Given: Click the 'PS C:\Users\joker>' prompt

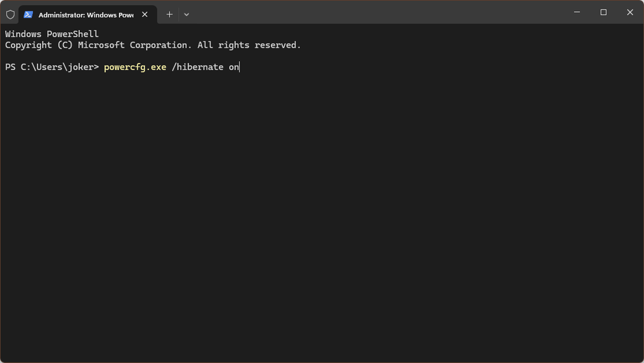Looking at the screenshot, I should pyautogui.click(x=52, y=67).
